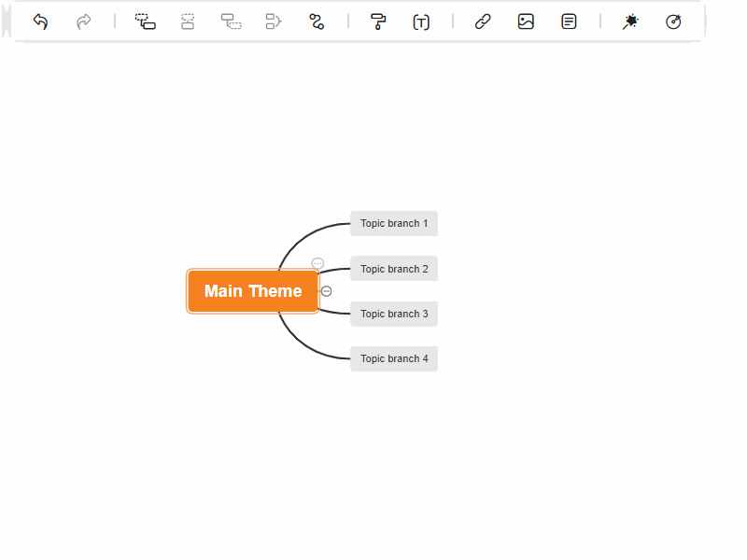
Task: Insert a hyperlink using the chain icon
Action: pos(483,21)
